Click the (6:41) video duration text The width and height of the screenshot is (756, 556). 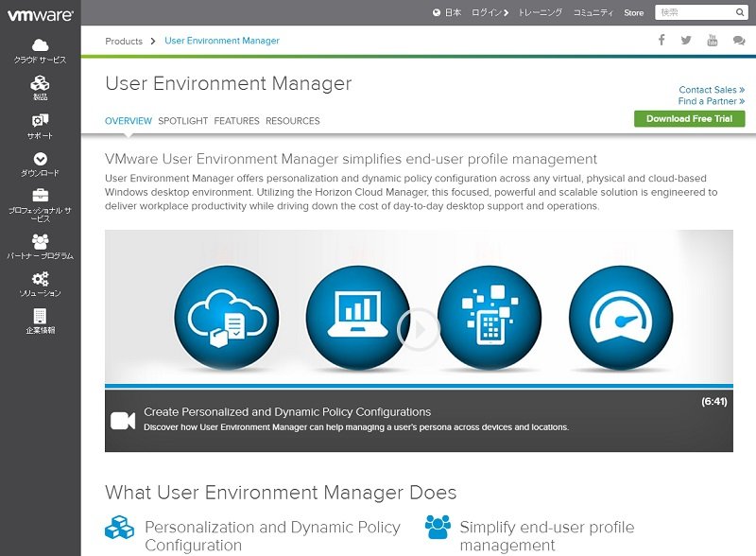tap(714, 402)
